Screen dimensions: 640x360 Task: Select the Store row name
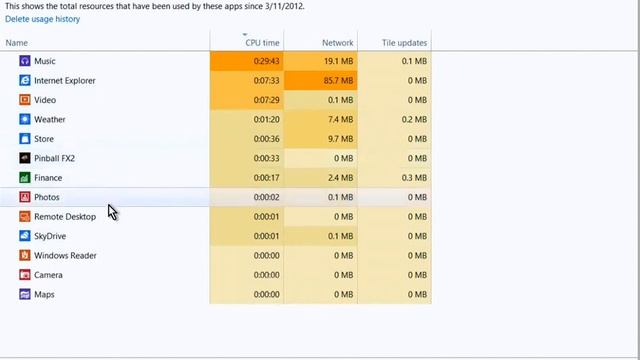[x=44, y=139]
